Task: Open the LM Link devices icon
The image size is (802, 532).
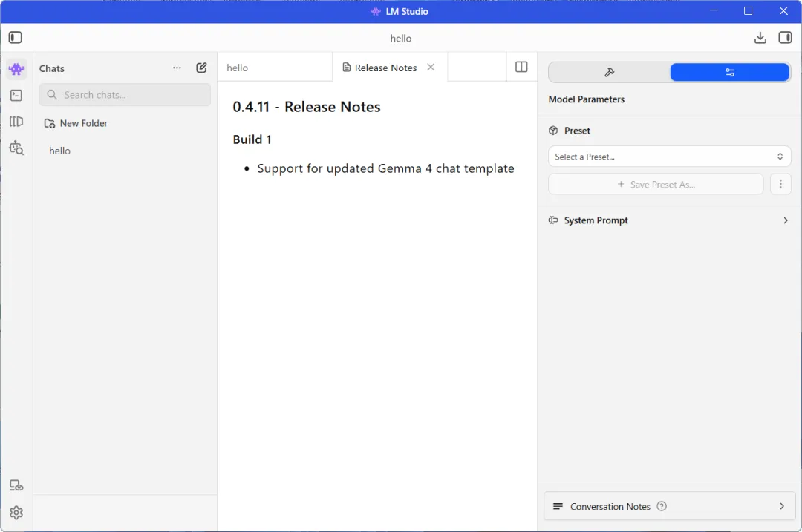Action: coord(16,485)
